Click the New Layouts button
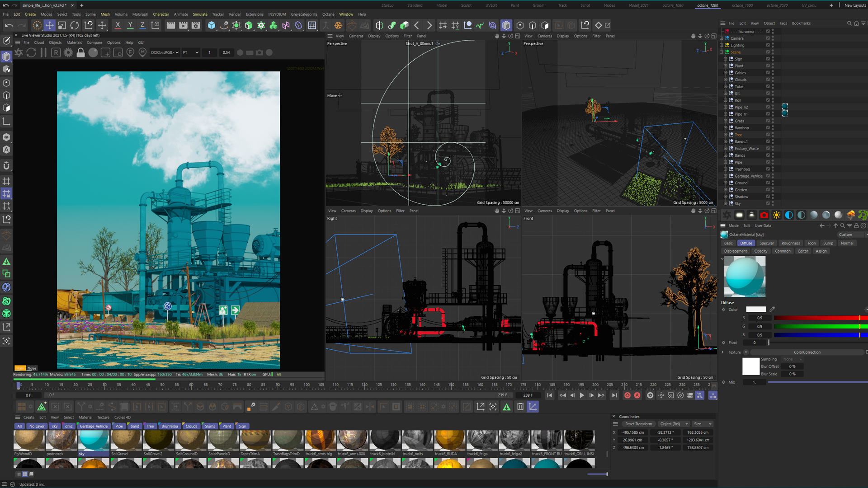 click(x=855, y=5)
